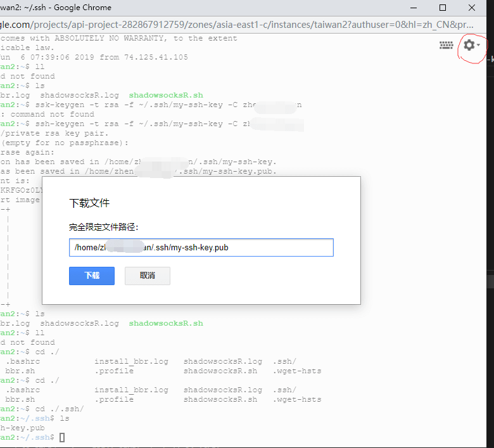Click the 完全限定文件路径 label
This screenshot has height=448, width=494.
coord(104,227)
